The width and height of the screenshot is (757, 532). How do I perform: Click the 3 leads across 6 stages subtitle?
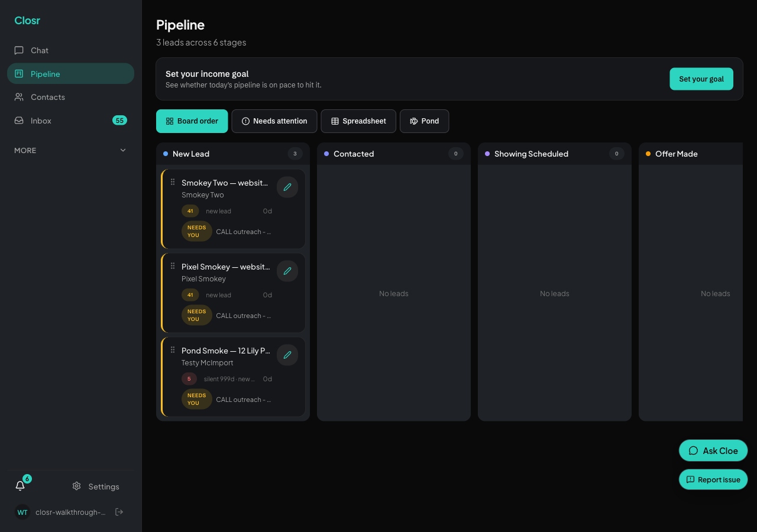[x=201, y=43]
